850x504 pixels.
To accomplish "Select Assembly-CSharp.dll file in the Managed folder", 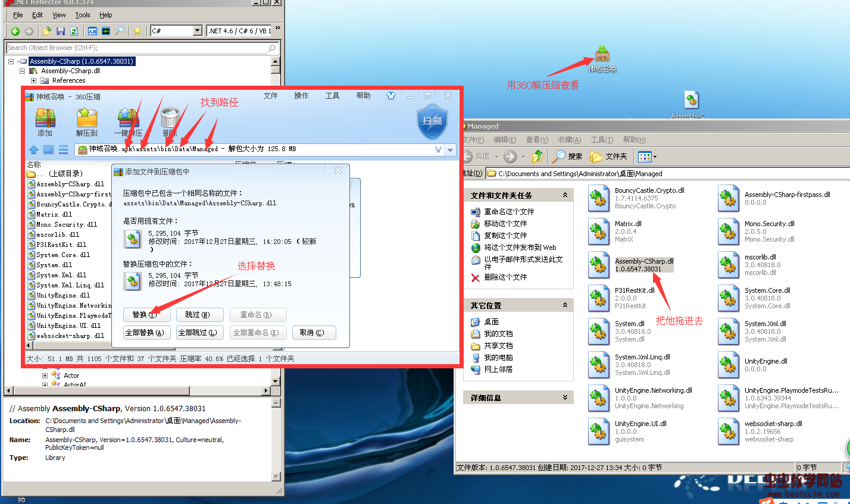I will [x=644, y=265].
